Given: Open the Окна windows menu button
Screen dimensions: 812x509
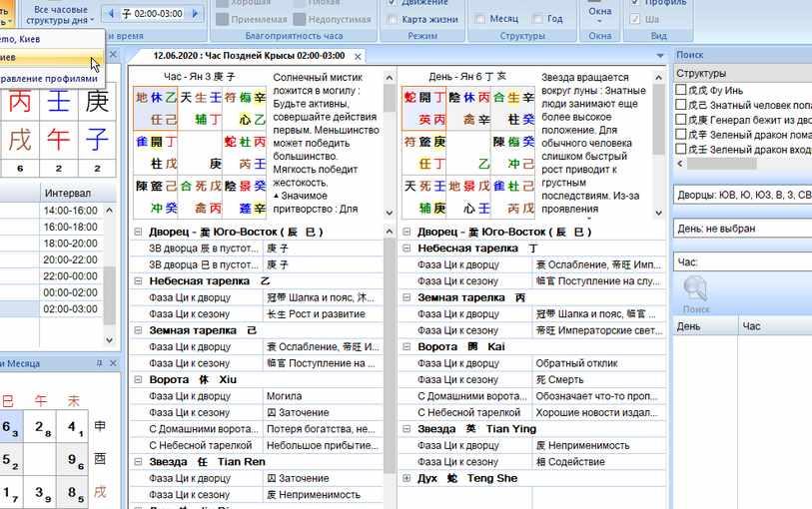Looking at the screenshot, I should 600,14.
